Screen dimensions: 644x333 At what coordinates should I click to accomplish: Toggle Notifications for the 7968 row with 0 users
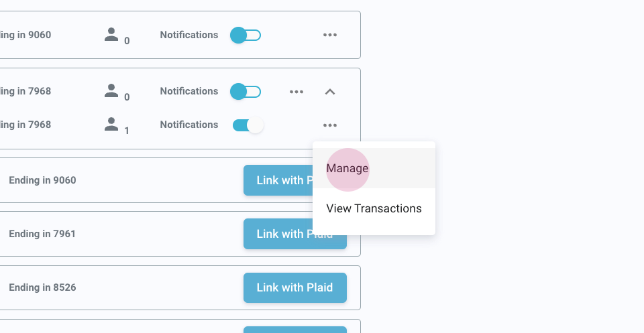245,91
